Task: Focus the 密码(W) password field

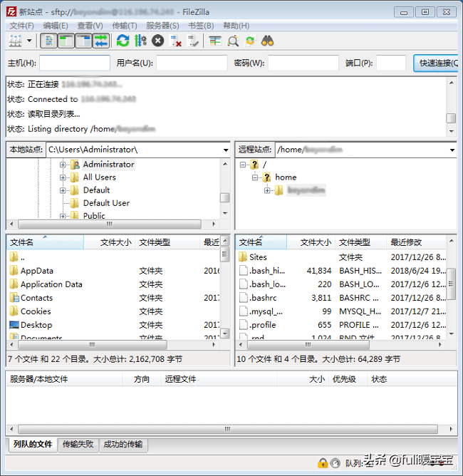Action: pos(303,63)
